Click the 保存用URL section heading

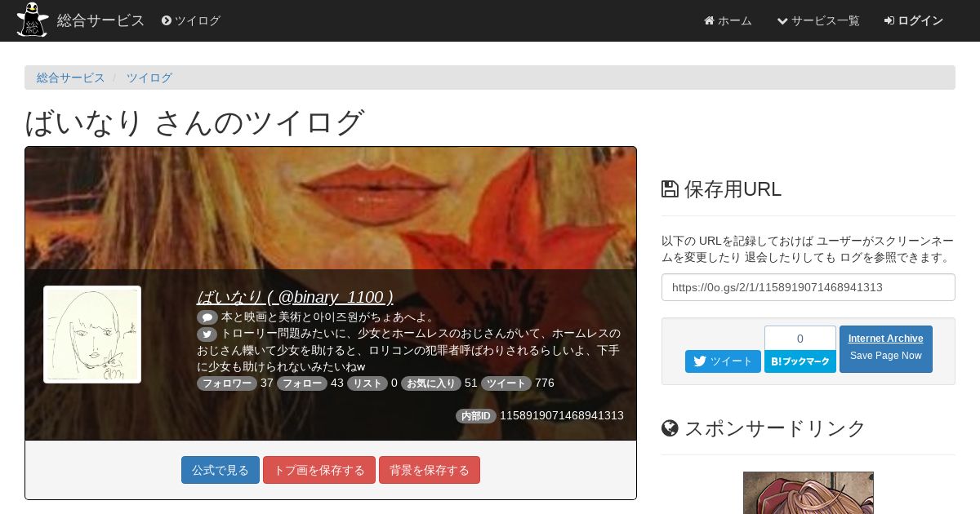pos(733,189)
